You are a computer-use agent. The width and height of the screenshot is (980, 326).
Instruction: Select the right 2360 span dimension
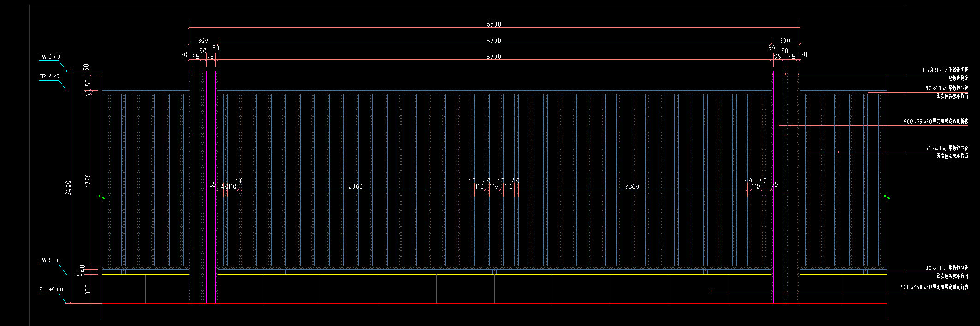[x=632, y=186]
